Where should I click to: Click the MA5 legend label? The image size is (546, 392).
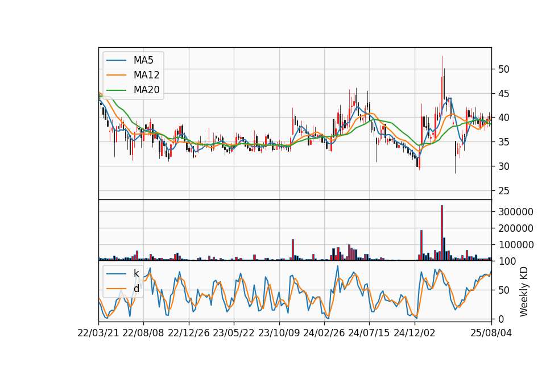point(143,60)
